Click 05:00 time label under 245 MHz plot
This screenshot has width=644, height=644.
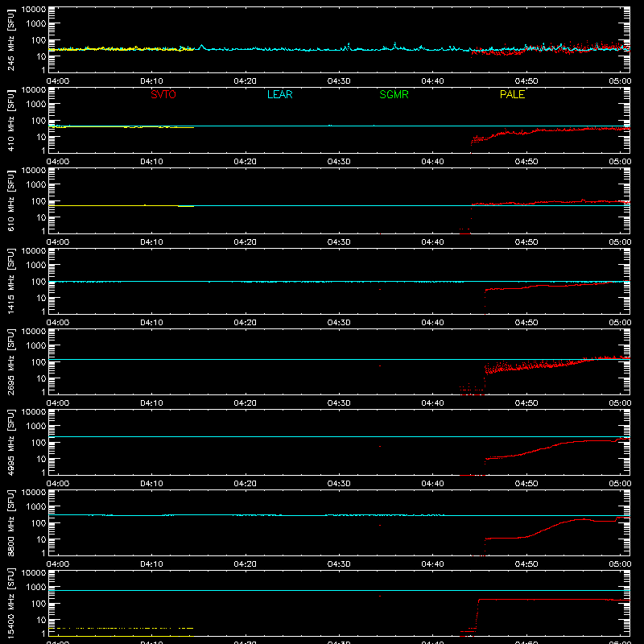(620, 81)
